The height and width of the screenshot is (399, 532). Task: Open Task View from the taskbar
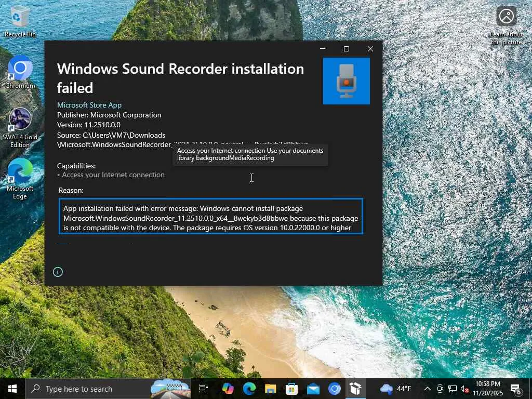(x=204, y=389)
